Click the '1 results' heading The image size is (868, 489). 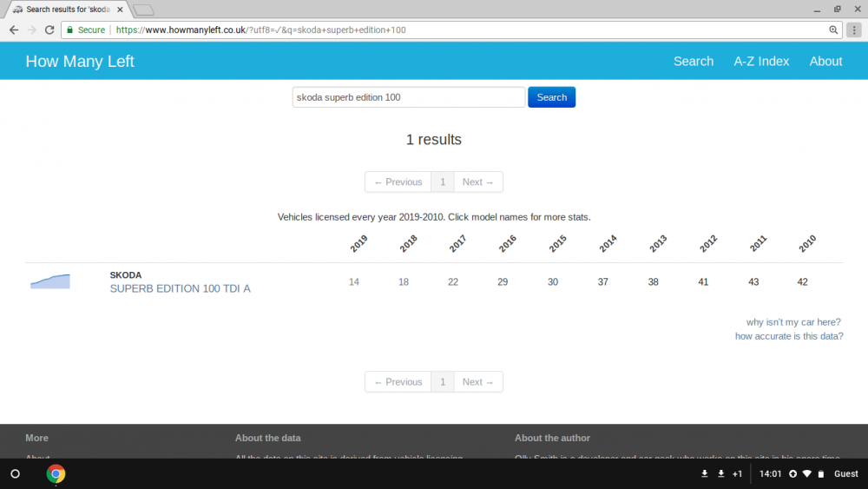point(433,140)
